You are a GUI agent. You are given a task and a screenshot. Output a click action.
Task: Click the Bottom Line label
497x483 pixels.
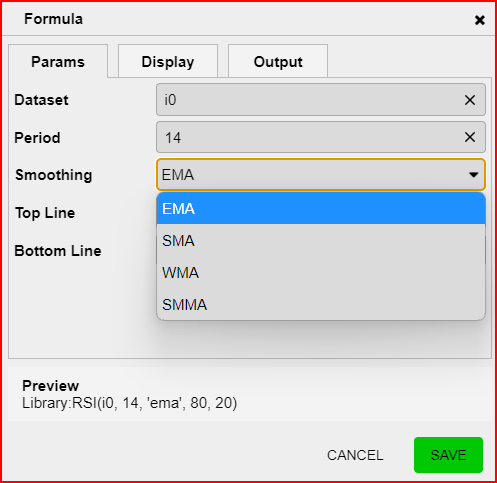(x=58, y=251)
